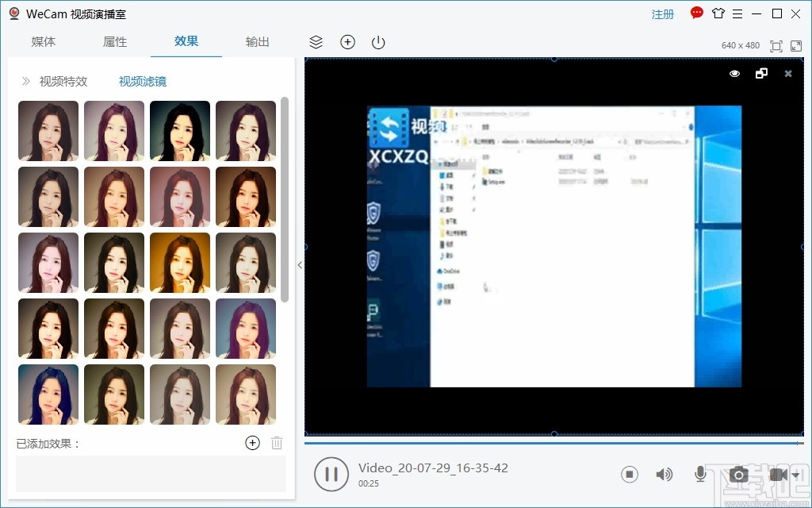Image resolution: width=812 pixels, height=508 pixels.
Task: Click the red feedback chat bubble icon
Action: [696, 13]
